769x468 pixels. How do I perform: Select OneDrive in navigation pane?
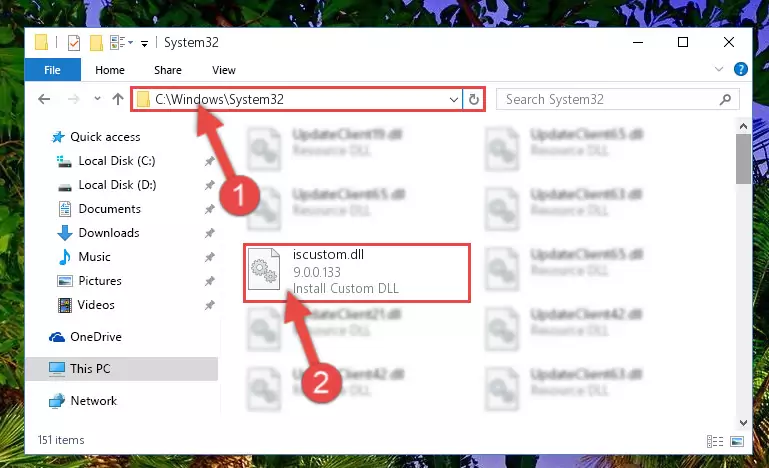point(96,337)
